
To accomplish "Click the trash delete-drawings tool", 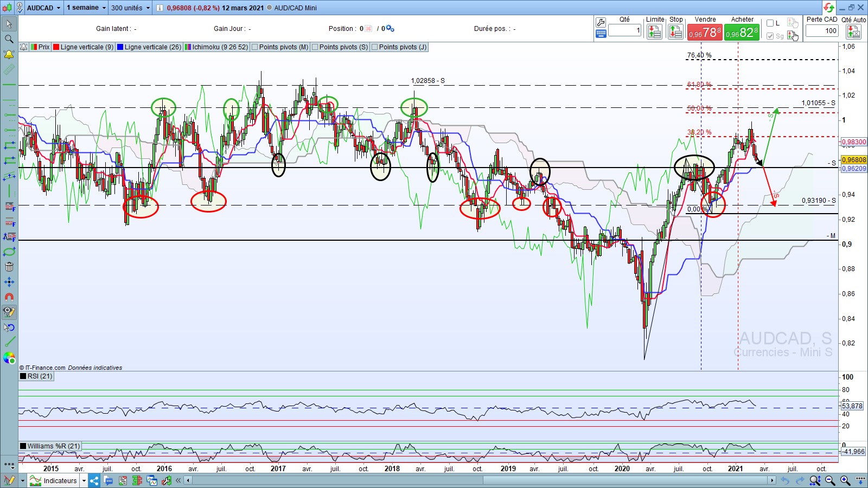I will 9,267.
